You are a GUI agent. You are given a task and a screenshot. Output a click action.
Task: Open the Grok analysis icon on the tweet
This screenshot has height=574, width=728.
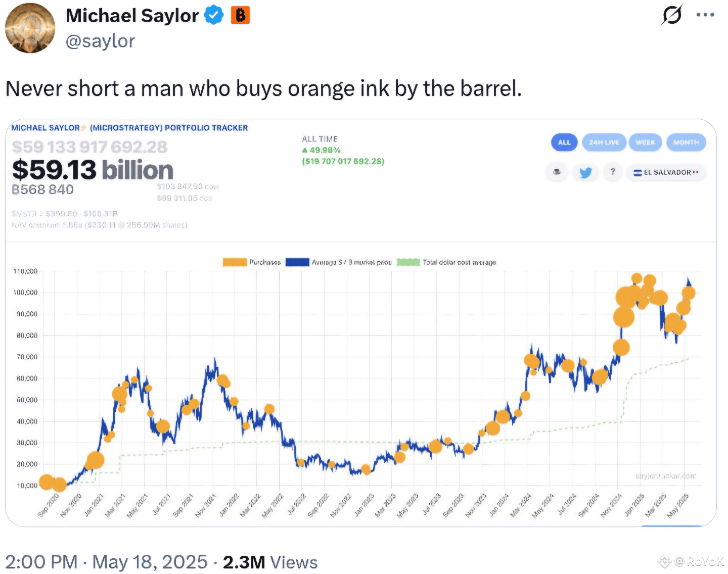coord(672,15)
